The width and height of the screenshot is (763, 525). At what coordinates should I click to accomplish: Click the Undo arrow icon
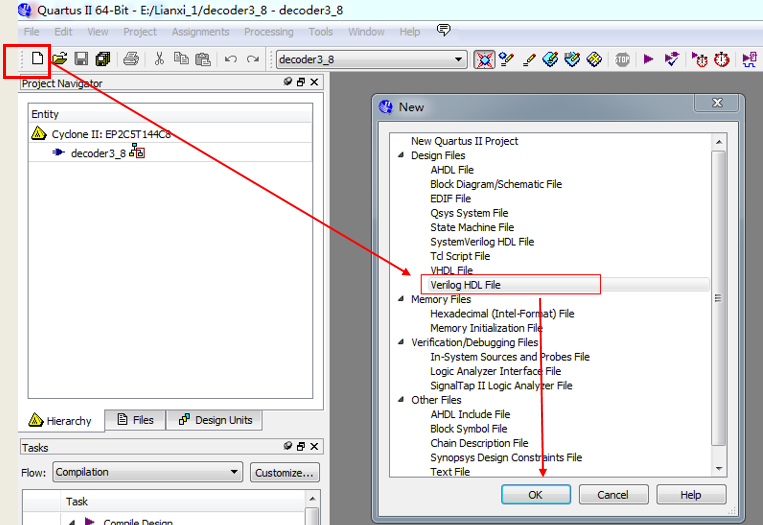click(231, 59)
